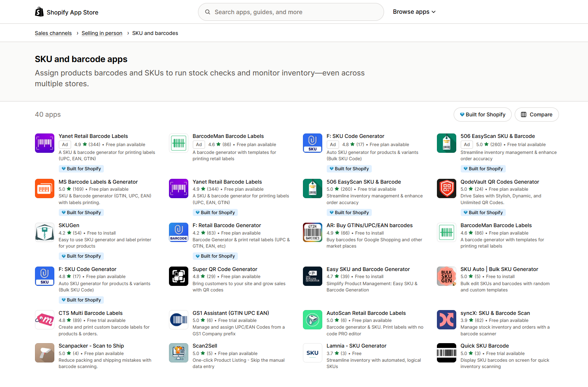Click the "40 apps" count text
This screenshot has height=387, width=588.
click(48, 115)
